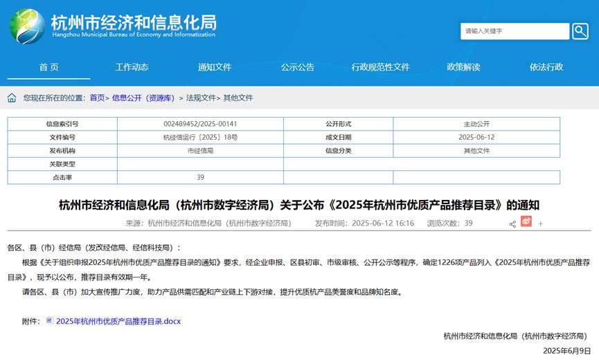Click the 法规文件 breadcrumb text
Screen dimensions: 599x364
click(201, 98)
